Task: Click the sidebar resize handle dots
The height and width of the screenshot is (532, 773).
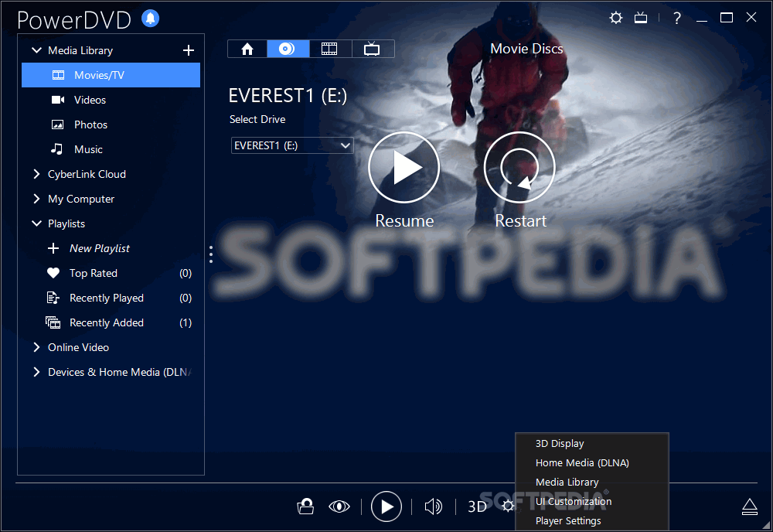Action: tap(211, 254)
